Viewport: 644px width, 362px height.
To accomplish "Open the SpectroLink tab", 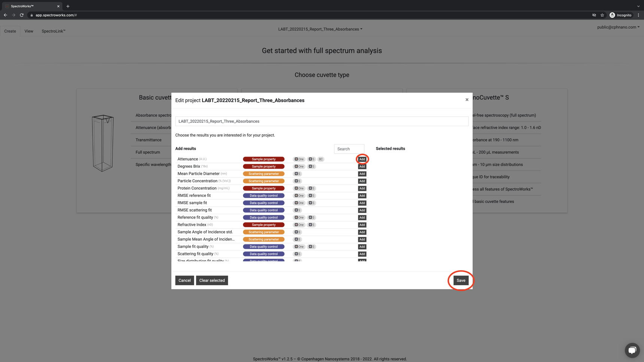I will [53, 31].
